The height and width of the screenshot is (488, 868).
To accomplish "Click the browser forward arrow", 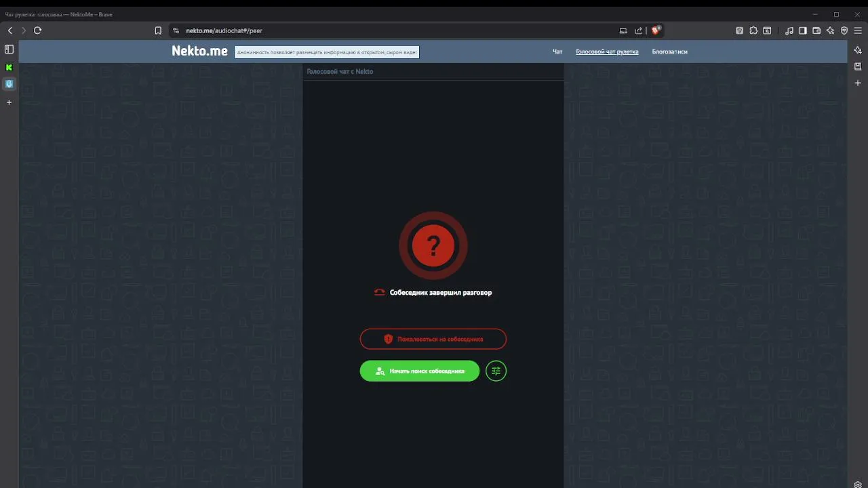I will coord(24,30).
